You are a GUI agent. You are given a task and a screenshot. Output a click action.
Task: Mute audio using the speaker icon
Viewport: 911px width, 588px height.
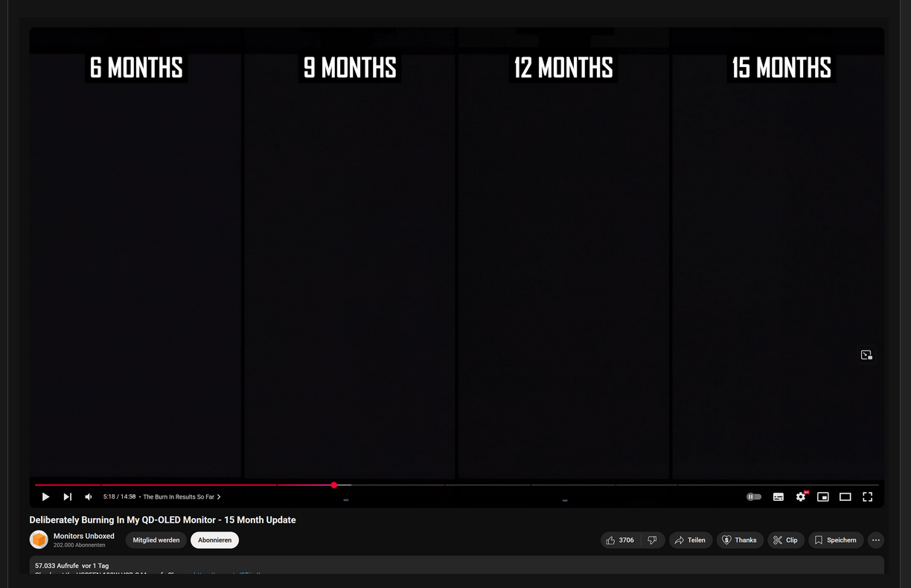coord(89,496)
